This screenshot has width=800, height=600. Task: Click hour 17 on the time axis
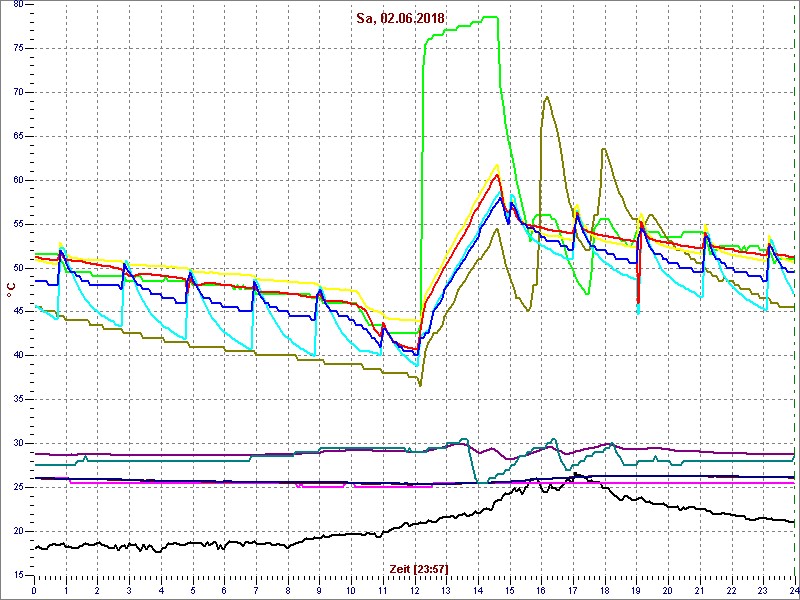(x=573, y=590)
